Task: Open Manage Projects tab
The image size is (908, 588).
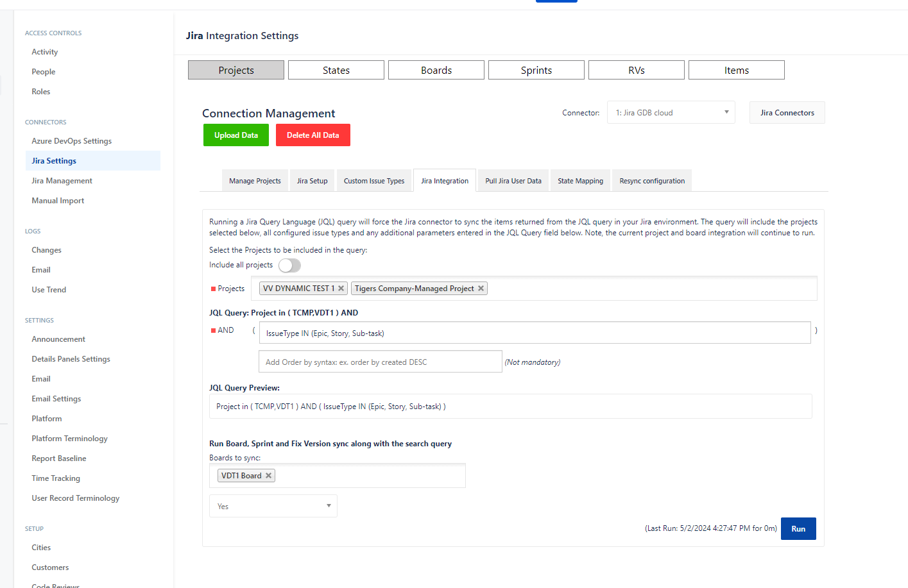Action: 255,181
